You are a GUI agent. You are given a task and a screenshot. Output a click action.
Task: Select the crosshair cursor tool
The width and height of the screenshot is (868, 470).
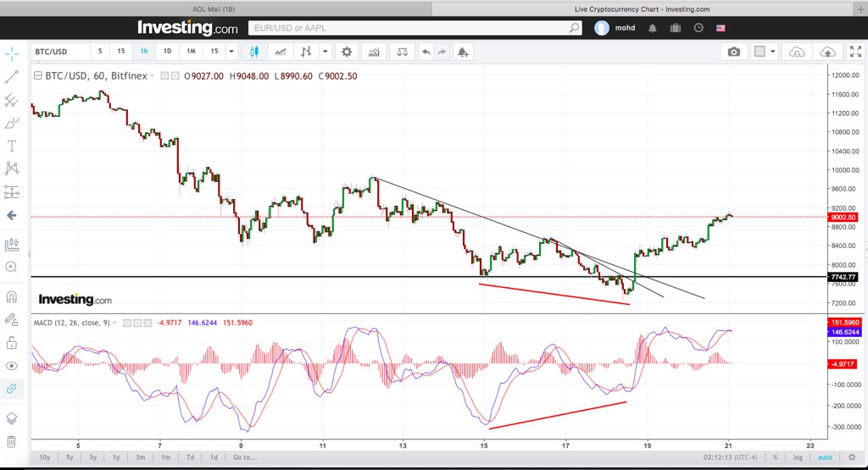click(x=12, y=54)
